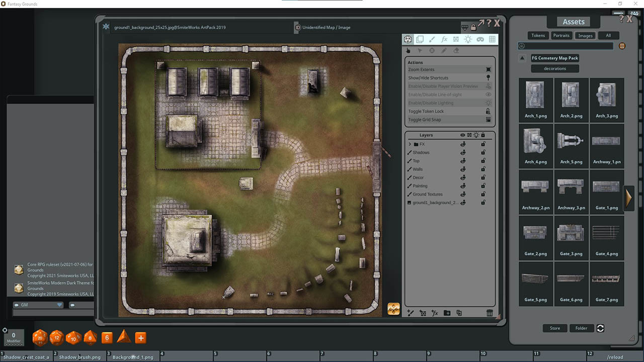Create a new layer folder with the folder-plus icon
Viewport: 644px width, 362px height.
point(447,313)
